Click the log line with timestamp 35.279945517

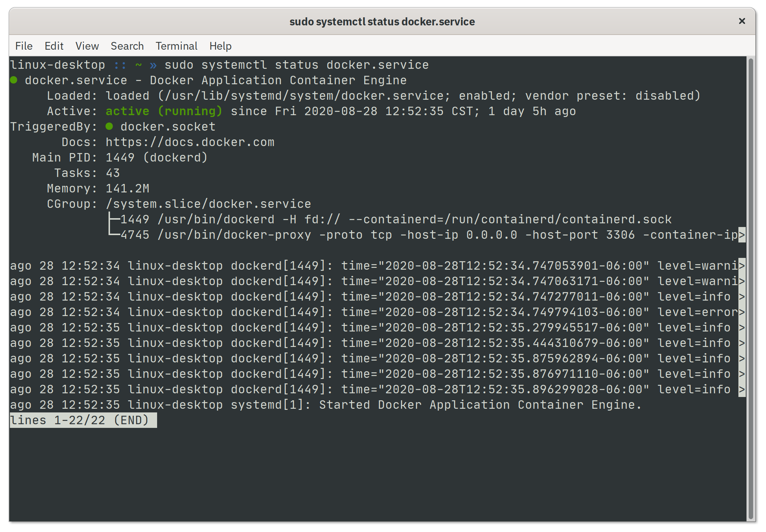(374, 327)
